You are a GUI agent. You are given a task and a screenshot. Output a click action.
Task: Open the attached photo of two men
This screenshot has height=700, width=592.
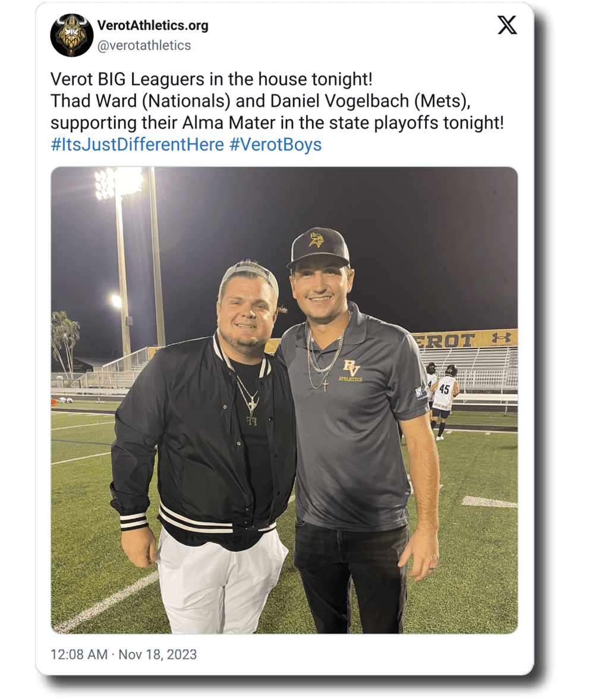click(284, 400)
